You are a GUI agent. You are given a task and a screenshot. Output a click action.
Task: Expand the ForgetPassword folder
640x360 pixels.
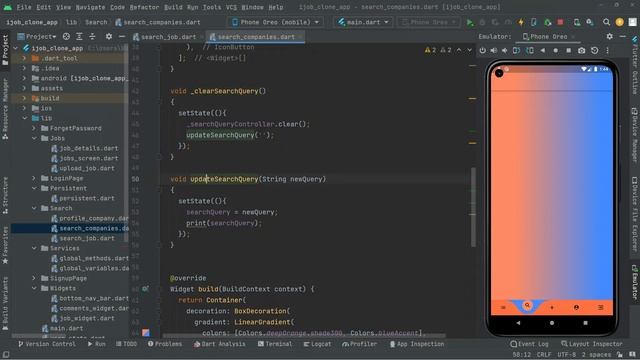pyautogui.click(x=34, y=129)
